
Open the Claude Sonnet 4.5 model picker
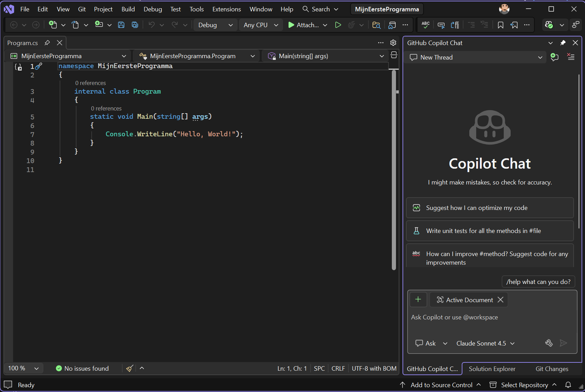(485, 343)
